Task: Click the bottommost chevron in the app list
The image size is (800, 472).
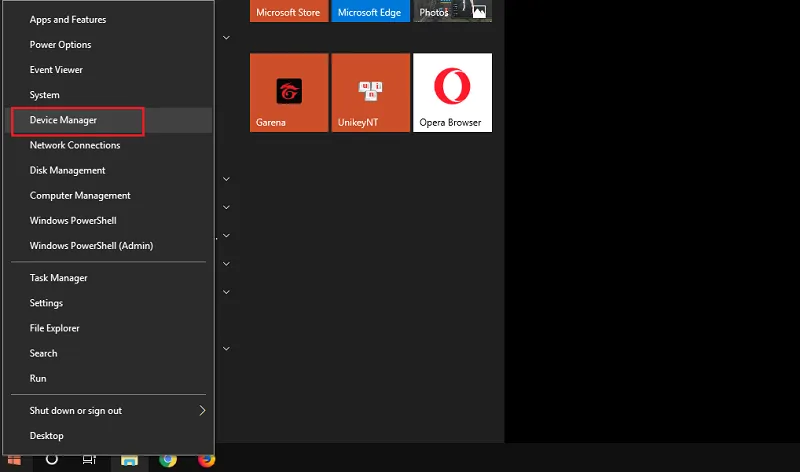Action: 226,349
